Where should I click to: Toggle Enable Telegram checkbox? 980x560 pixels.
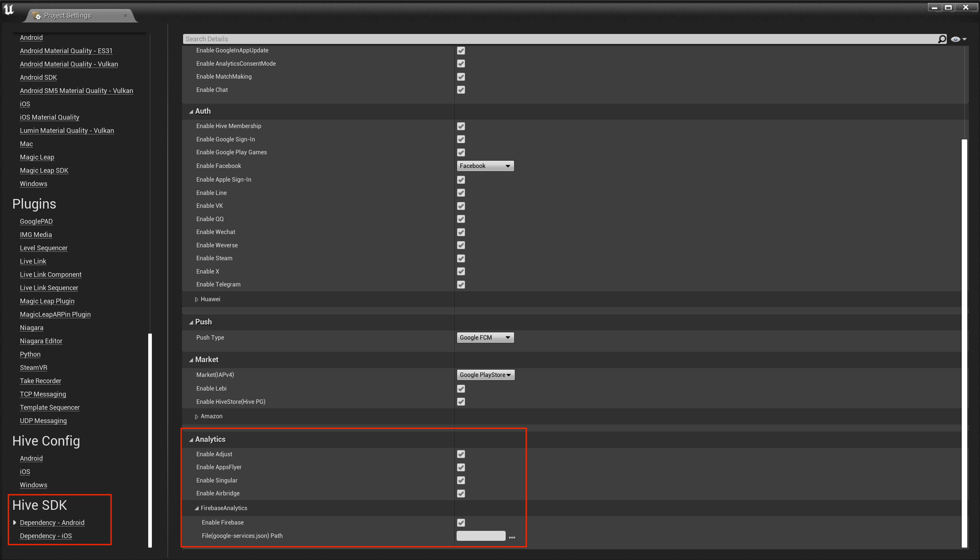point(461,285)
